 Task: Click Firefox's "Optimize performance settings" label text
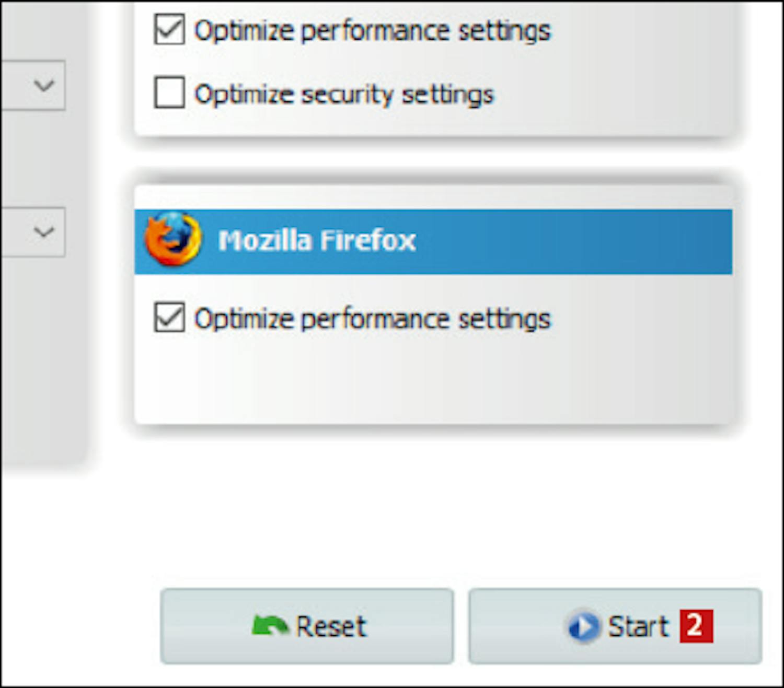pos(372,319)
